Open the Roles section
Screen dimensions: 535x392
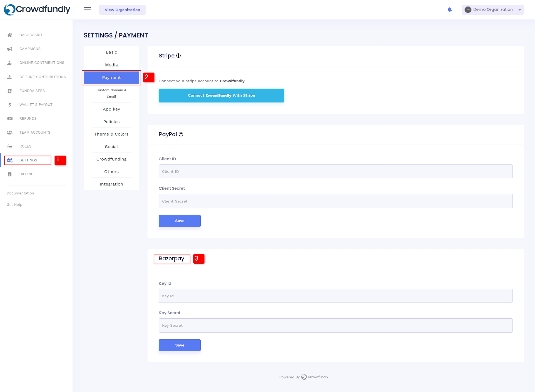pos(25,146)
